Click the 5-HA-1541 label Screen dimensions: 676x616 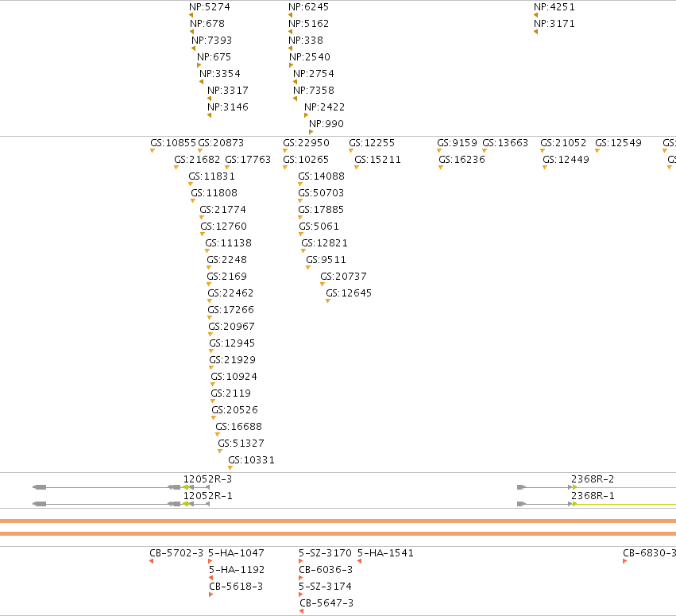click(x=385, y=553)
